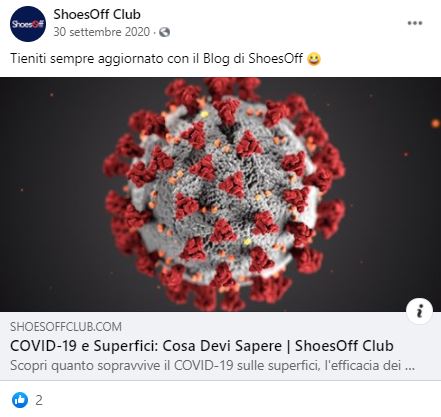Click "Blog di ShoesOff" in the caption
The height and width of the screenshot is (417, 441).
253,58
